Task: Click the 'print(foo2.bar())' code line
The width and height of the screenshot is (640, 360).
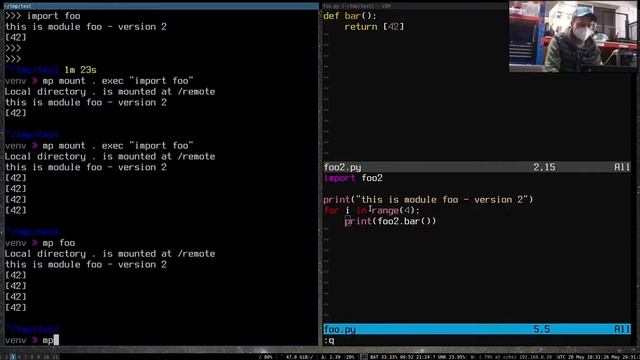Action: point(390,221)
